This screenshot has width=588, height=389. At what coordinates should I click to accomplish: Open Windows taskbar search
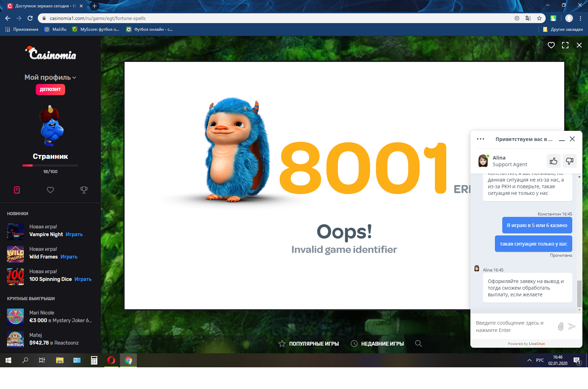pos(25,360)
